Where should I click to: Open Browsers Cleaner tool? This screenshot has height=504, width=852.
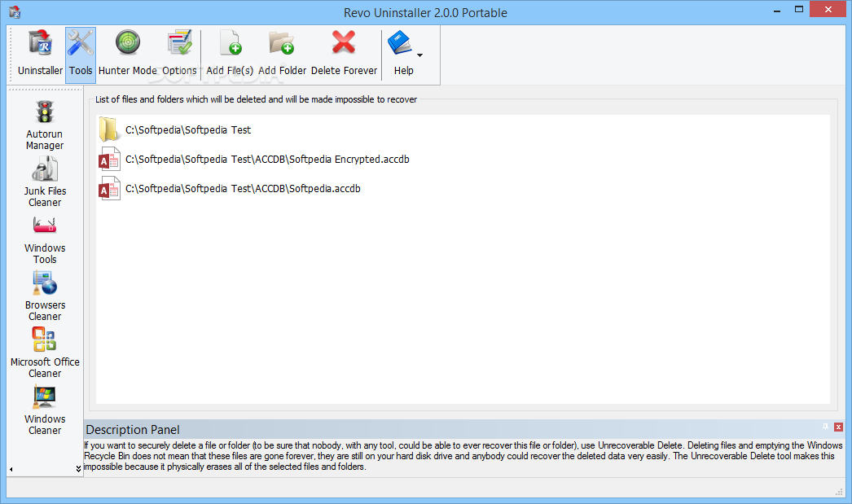tap(45, 296)
